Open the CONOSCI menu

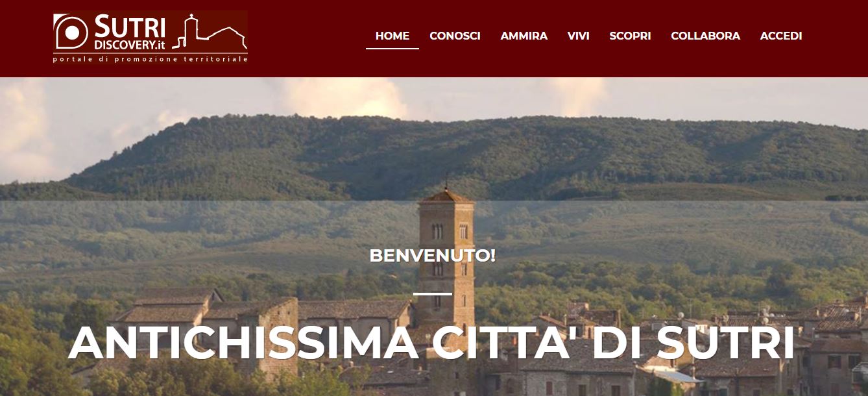pos(455,36)
